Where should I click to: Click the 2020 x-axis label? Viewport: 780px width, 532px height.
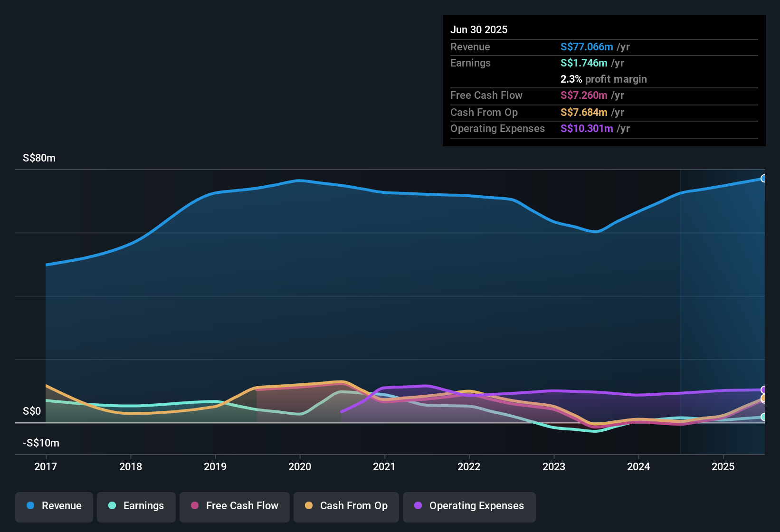[300, 466]
